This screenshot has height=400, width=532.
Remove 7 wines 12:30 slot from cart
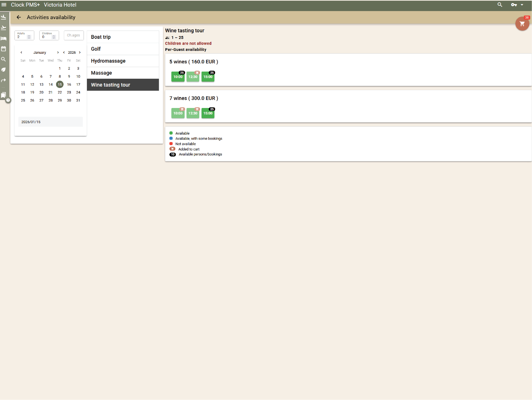[x=193, y=113]
